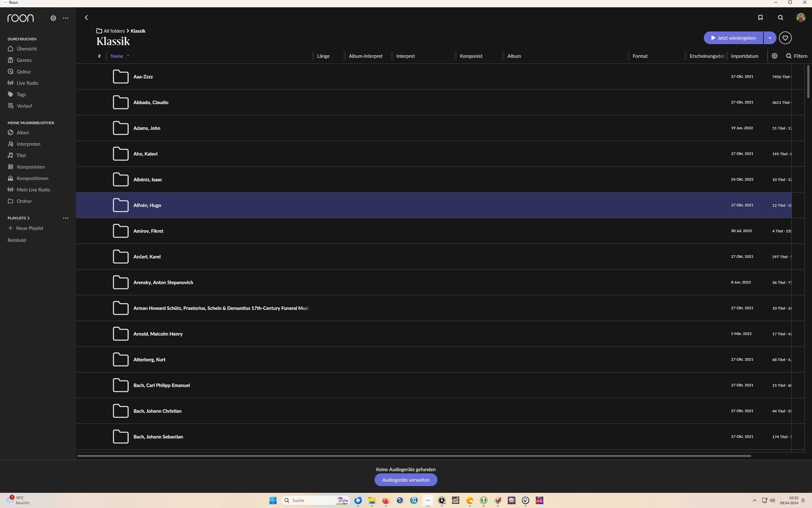Select the Atterberg, Kurt row
Image resolution: width=812 pixels, height=508 pixels.
(433, 359)
